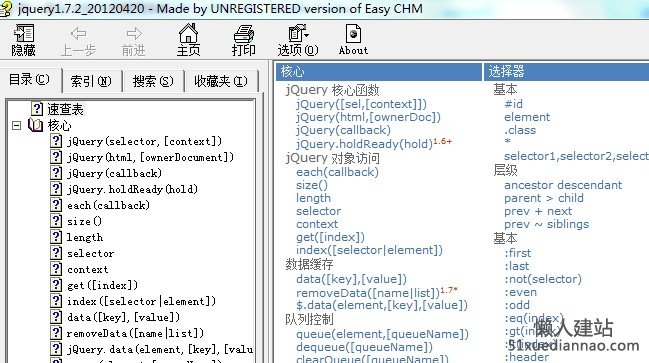The height and width of the screenshot is (363, 649).
Task: Open element selector link
Action: pyautogui.click(x=527, y=117)
